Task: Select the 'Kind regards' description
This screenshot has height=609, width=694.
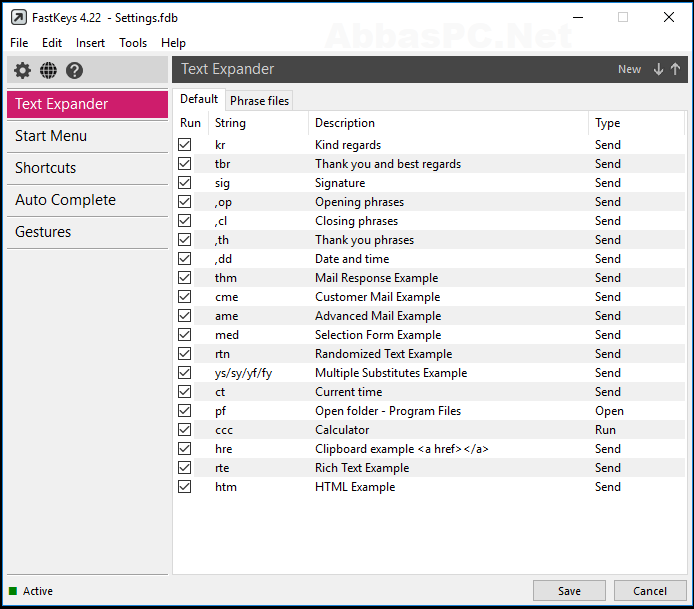Action: pyautogui.click(x=348, y=145)
